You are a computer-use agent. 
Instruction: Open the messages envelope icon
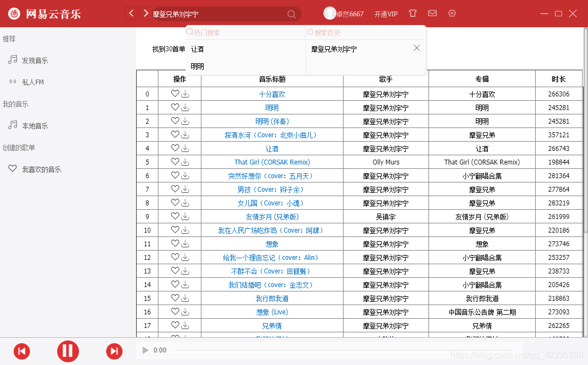click(432, 13)
